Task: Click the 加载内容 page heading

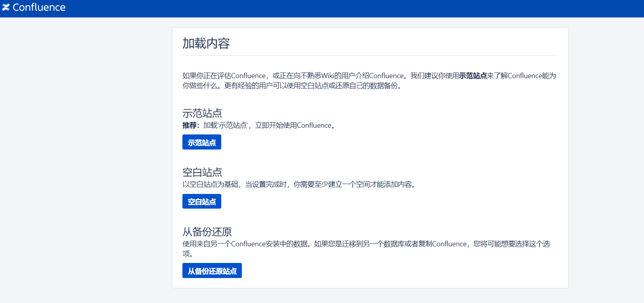Action: pos(206,43)
